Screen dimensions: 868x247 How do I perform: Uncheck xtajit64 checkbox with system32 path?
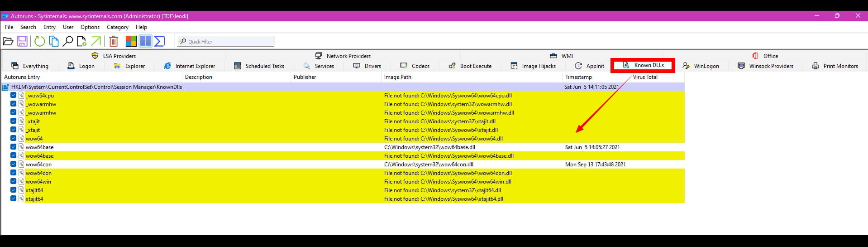14,190
